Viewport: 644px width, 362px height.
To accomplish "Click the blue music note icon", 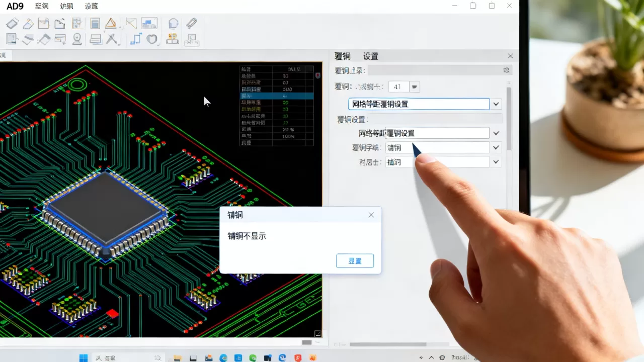I will (135, 39).
